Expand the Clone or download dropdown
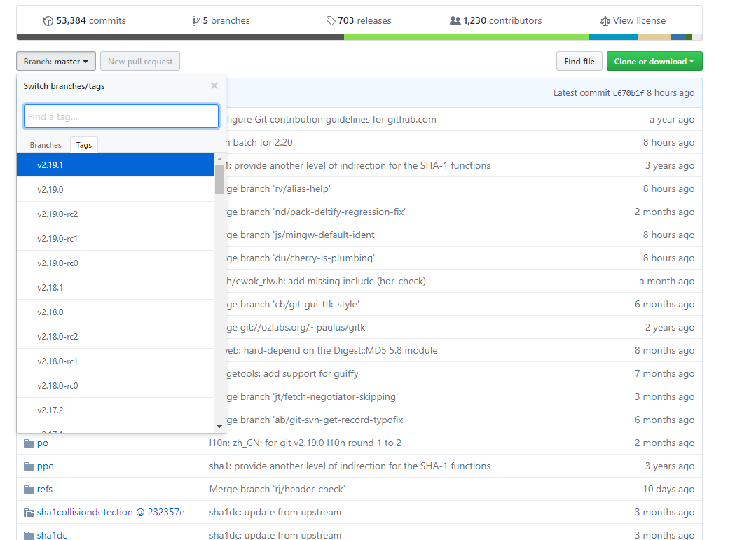This screenshot has width=756, height=540. (654, 61)
